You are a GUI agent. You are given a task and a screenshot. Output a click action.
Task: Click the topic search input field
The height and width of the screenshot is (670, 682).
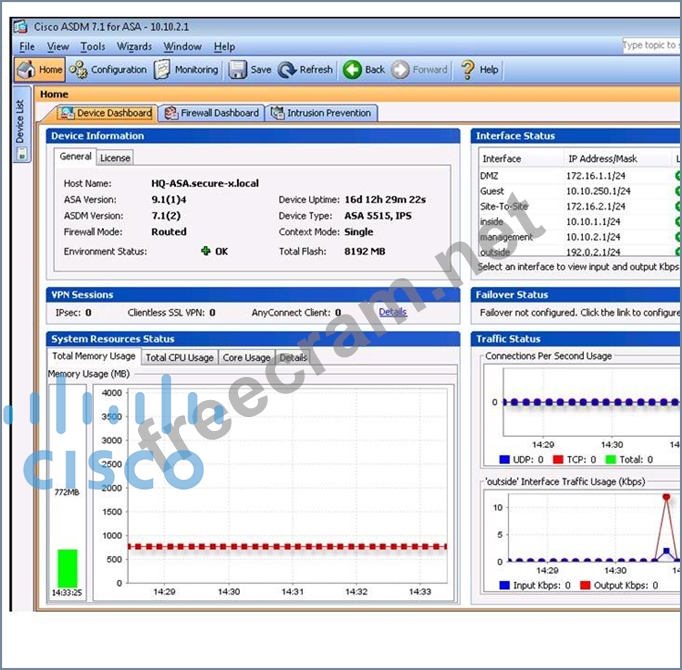point(650,45)
